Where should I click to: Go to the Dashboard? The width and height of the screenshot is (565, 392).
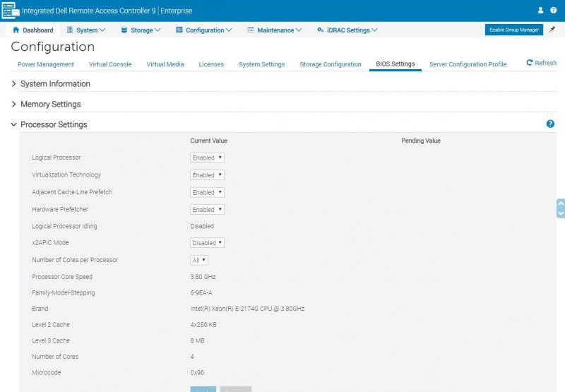tap(32, 30)
